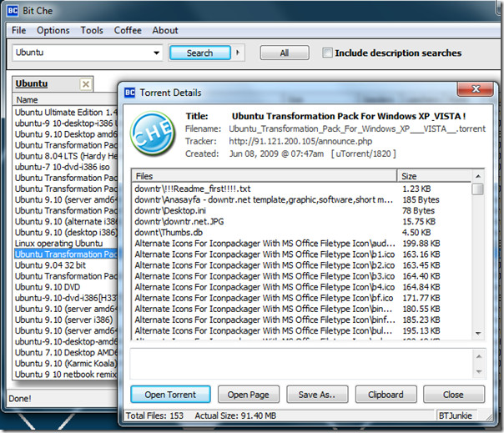Select 'ubuntu-9 10-desktop-i386' result row
Image resolution: width=504 pixels, height=433 pixels.
(66, 123)
